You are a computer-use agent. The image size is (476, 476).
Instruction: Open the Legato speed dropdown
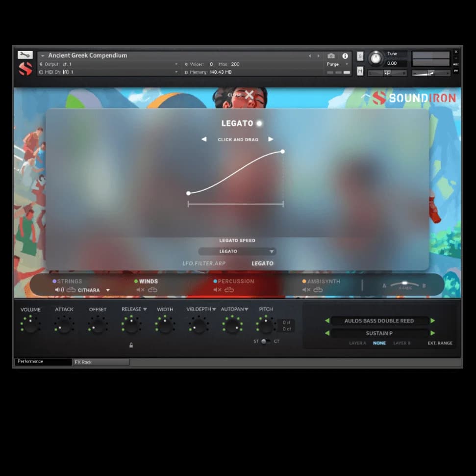coord(237,251)
